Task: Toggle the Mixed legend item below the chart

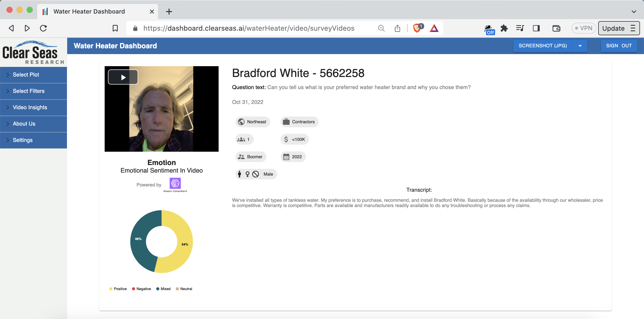Action: coord(164,289)
